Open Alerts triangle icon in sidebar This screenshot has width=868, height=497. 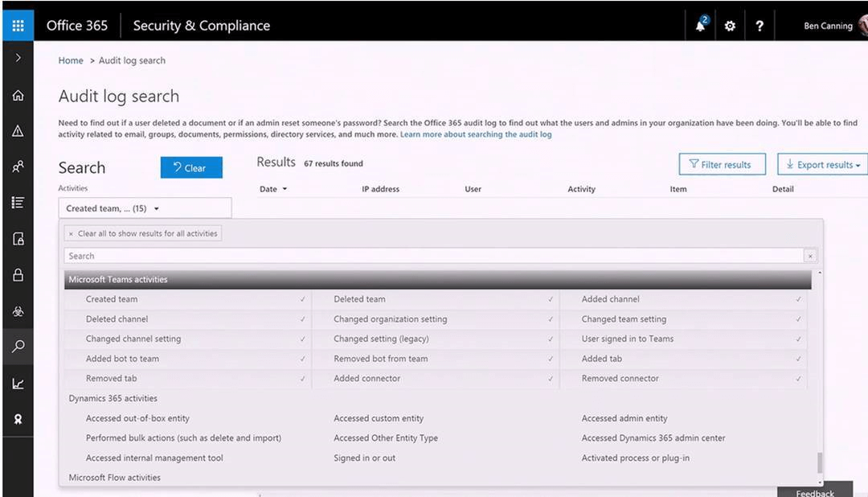(18, 131)
